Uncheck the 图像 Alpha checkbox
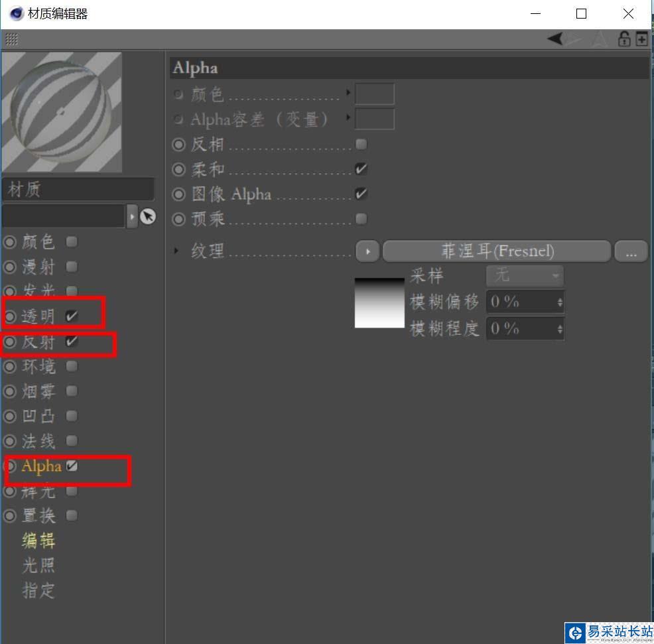This screenshot has width=654, height=644. 361,194
